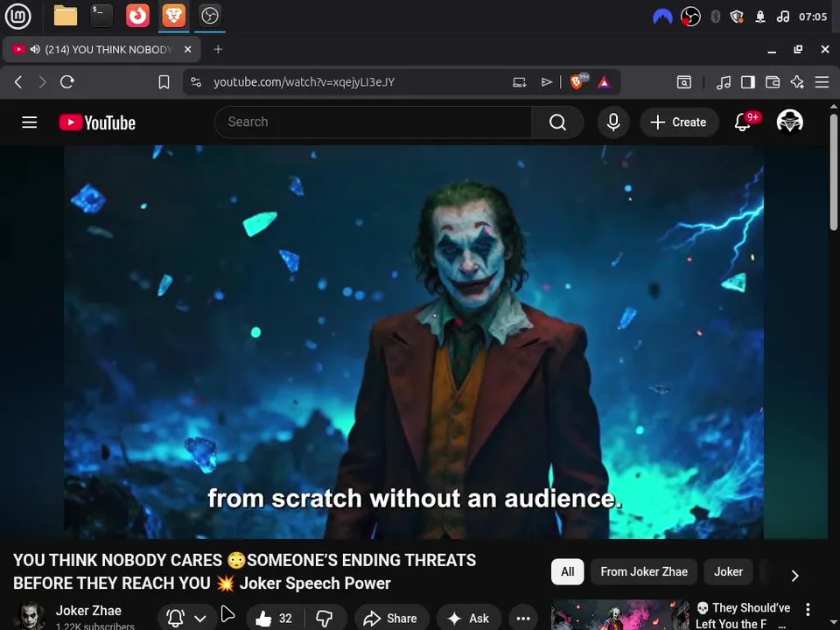Click the OBS tray icon
Image resolution: width=840 pixels, height=630 pixels.
[690, 17]
